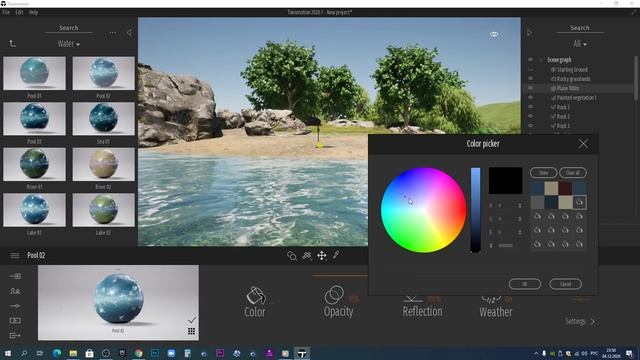Open Microsoft Store from taskbar
Image resolution: width=640 pixels, height=360 pixels.
[89, 353]
